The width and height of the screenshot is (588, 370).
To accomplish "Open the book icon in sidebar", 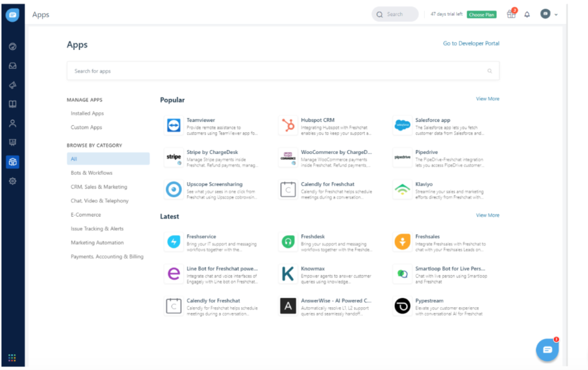I will pos(13,104).
